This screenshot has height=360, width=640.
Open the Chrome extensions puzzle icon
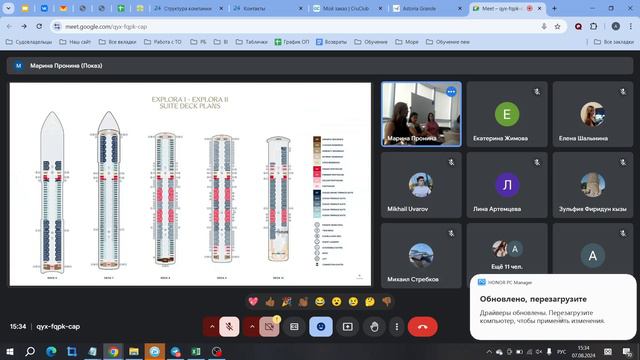tap(593, 27)
